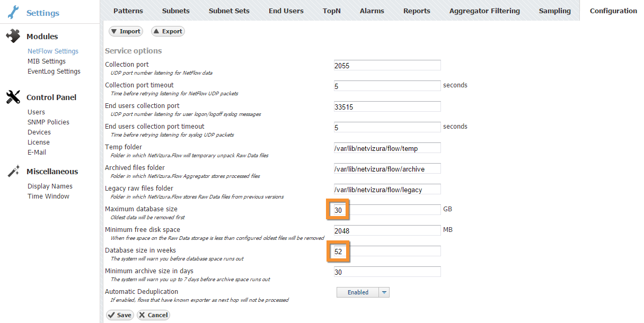The width and height of the screenshot is (644, 323).
Task: Click the Control Panel tools icon
Action: click(x=13, y=97)
